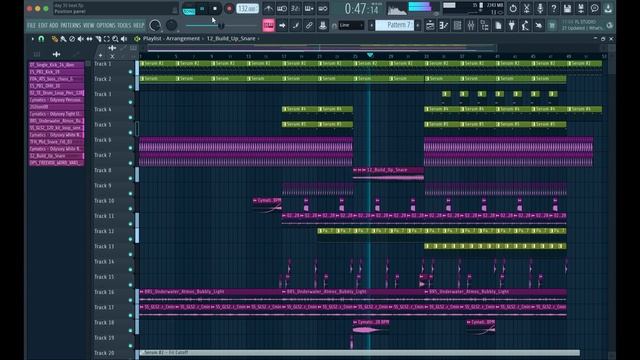
Task: Select the Playlist paint brush tool
Action: (63, 39)
